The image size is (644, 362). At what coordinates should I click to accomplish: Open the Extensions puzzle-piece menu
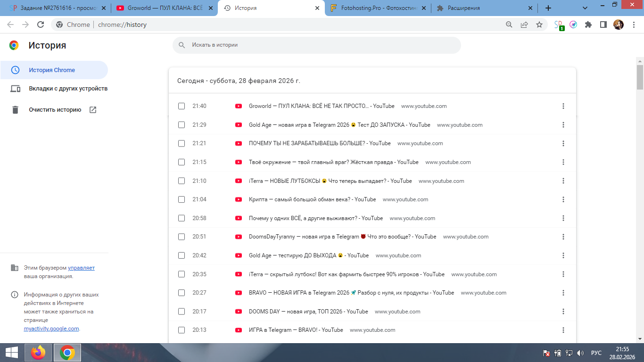588,25
